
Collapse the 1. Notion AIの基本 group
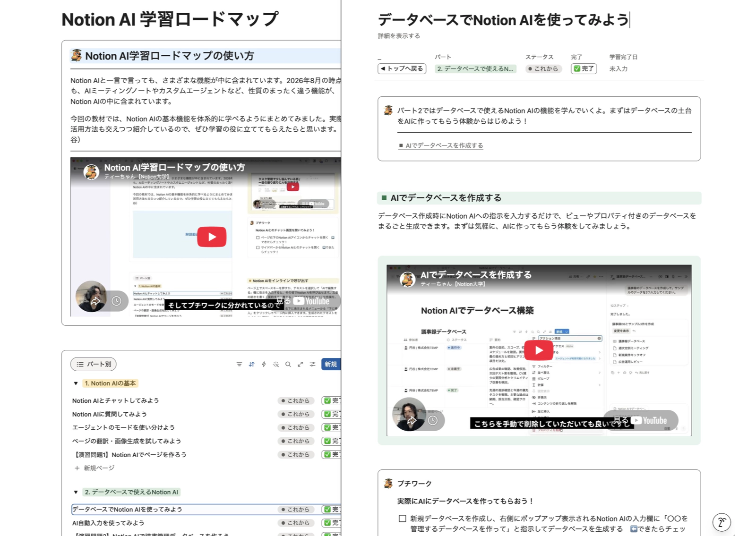pos(76,383)
